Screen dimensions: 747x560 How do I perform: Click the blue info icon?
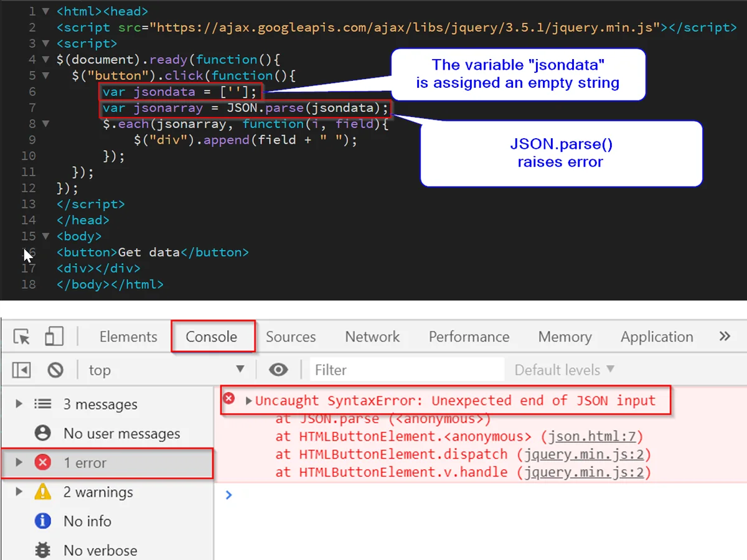[42, 521]
